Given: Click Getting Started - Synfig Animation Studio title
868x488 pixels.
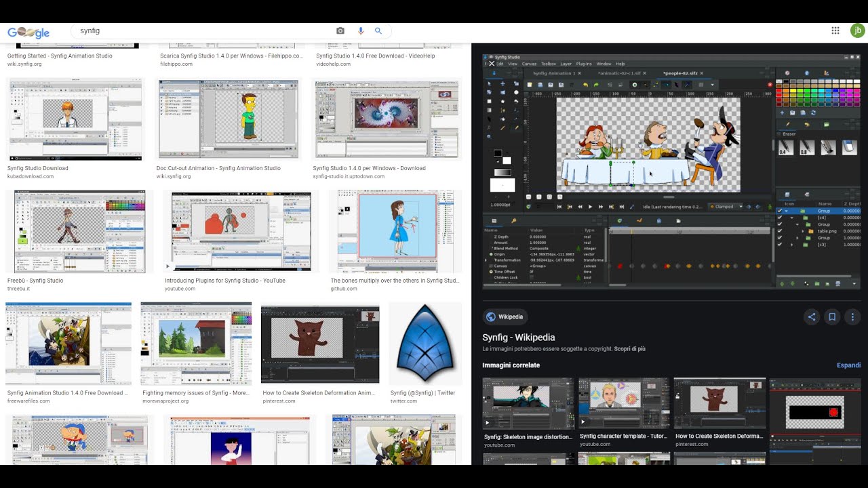Looking at the screenshot, I should (60, 56).
